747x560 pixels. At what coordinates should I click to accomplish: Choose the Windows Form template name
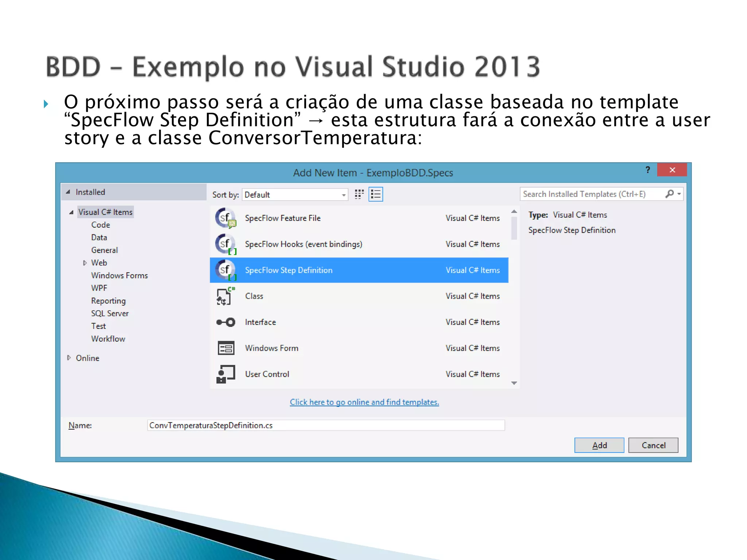click(272, 348)
